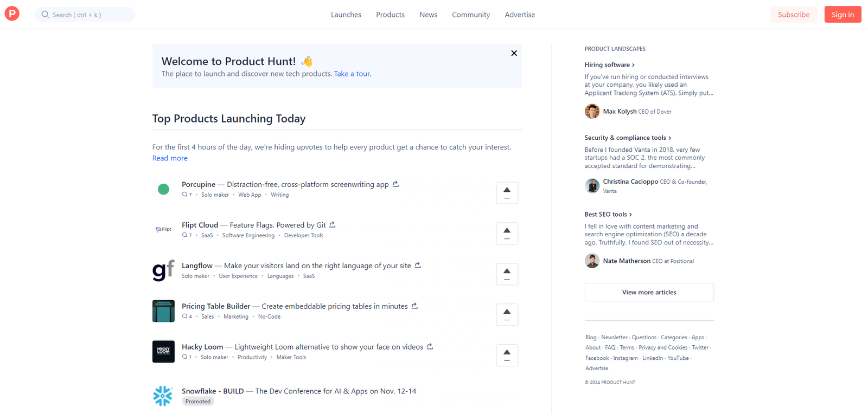Click the Product Hunt logo icon

pos(12,14)
